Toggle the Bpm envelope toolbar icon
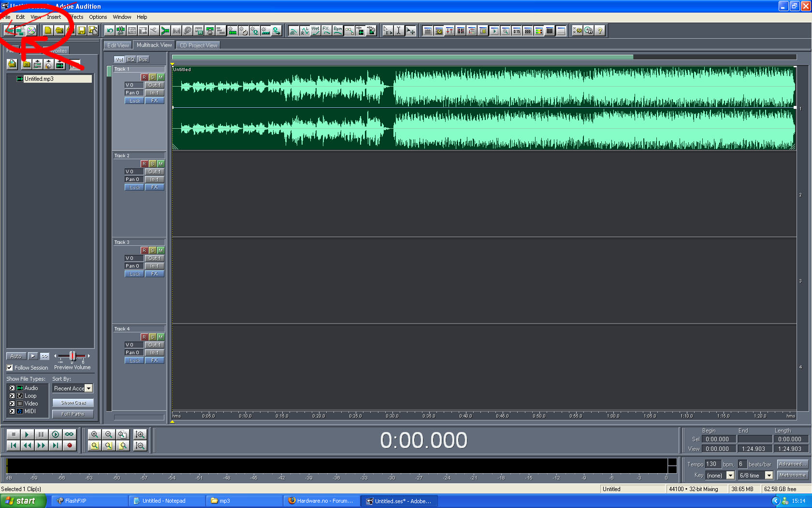 (x=338, y=30)
